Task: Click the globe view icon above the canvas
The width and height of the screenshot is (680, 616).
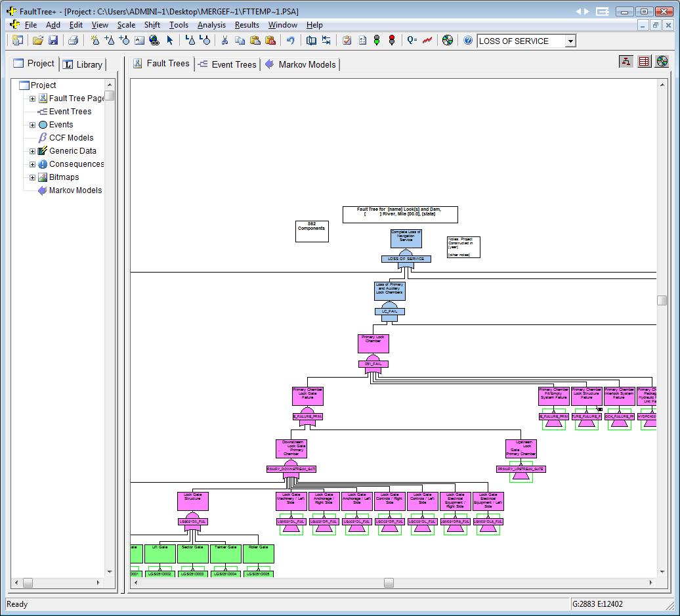Action: click(x=662, y=62)
